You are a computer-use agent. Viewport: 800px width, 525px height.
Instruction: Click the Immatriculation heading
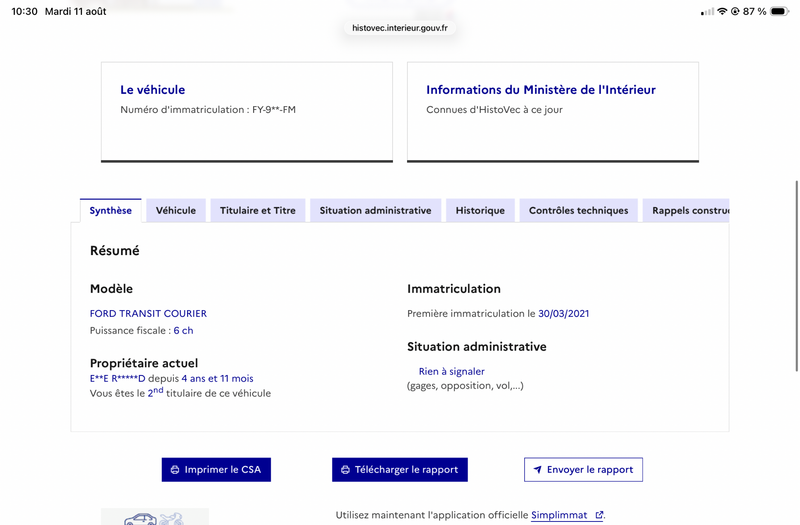(x=454, y=289)
